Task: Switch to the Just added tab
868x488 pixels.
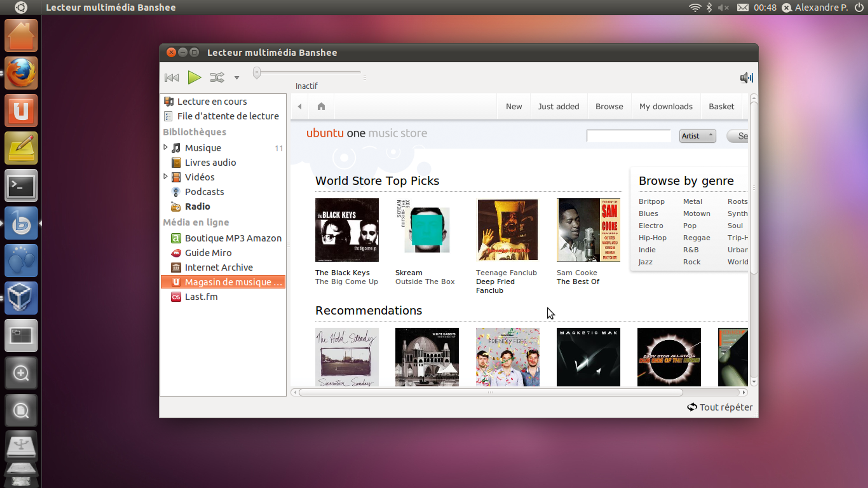Action: 559,106
